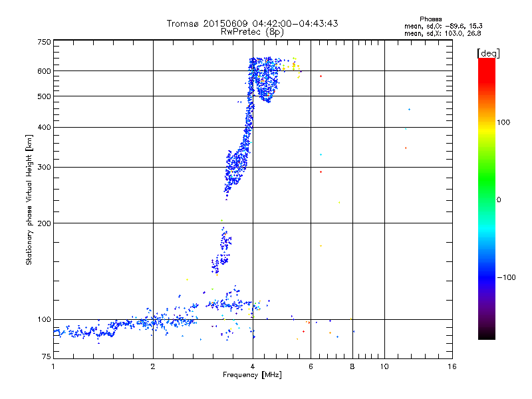Click the y-axis '750' tick label

[44, 42]
